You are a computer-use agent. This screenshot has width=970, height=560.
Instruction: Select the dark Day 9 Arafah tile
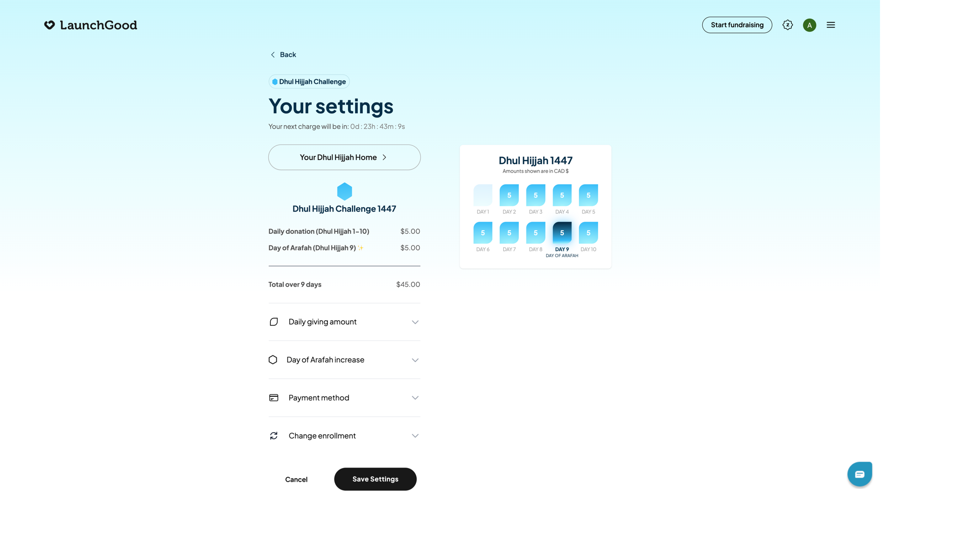pos(562,233)
